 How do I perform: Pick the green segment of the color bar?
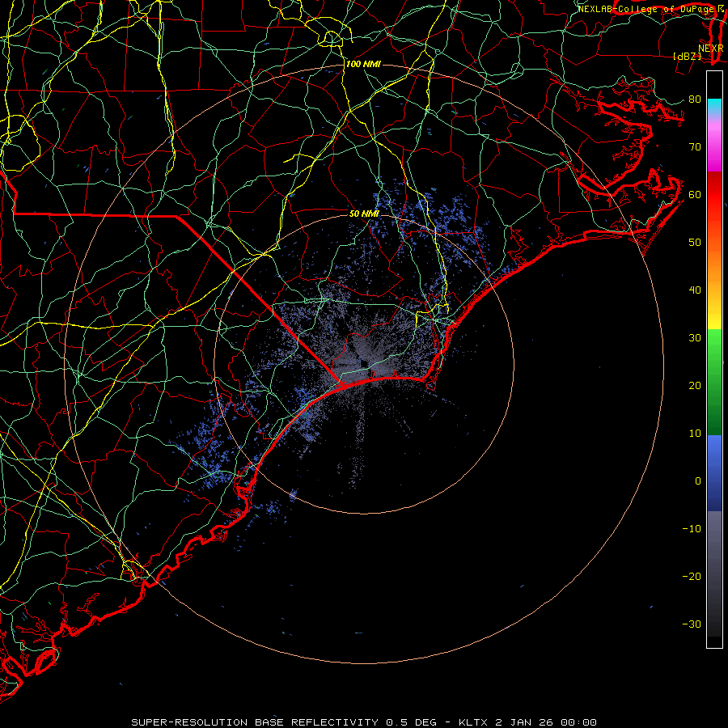click(714, 382)
